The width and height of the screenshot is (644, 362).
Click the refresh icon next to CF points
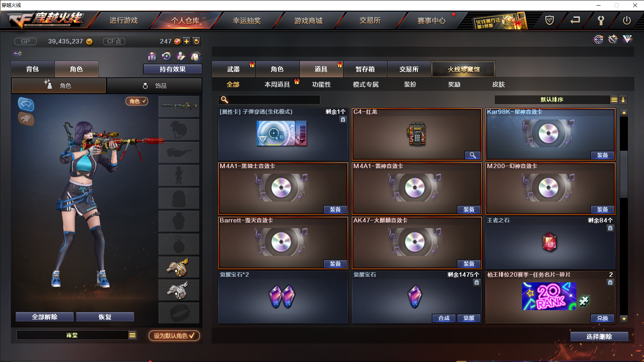tap(196, 41)
